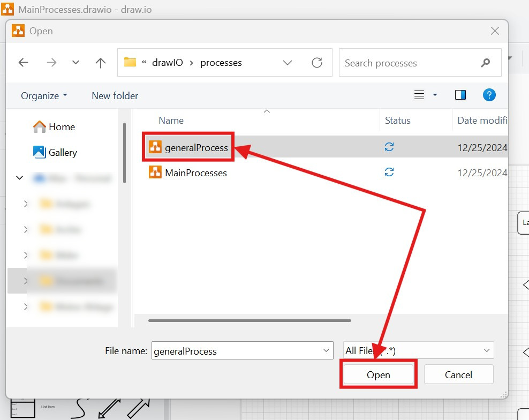Refresh the processes folder listing
529x420 pixels.
[317, 63]
